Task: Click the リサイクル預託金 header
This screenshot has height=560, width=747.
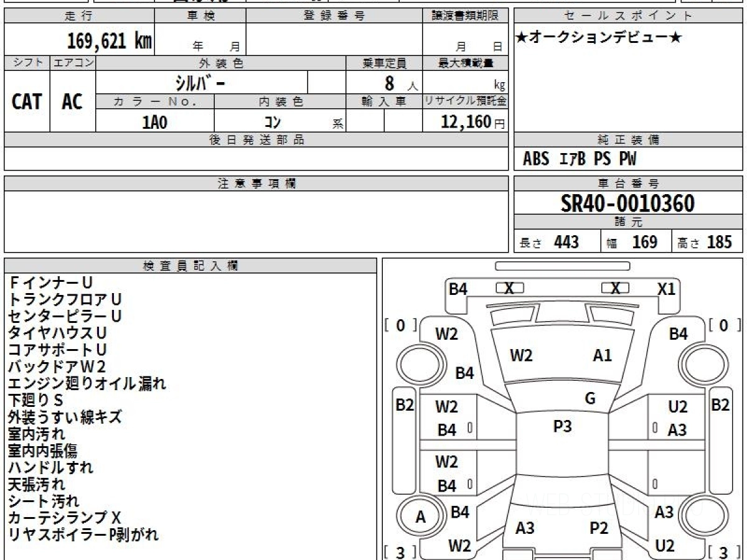Action: (x=465, y=101)
